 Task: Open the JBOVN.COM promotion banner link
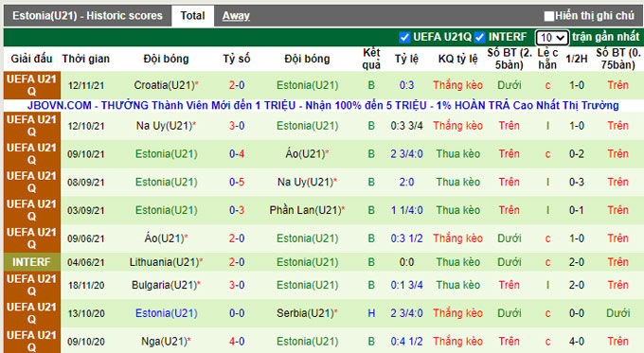pos(323,105)
